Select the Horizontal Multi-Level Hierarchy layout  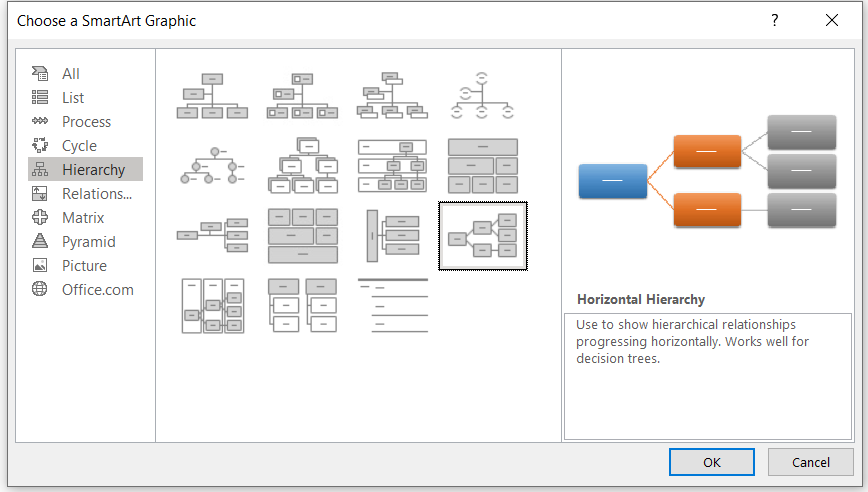click(x=392, y=236)
